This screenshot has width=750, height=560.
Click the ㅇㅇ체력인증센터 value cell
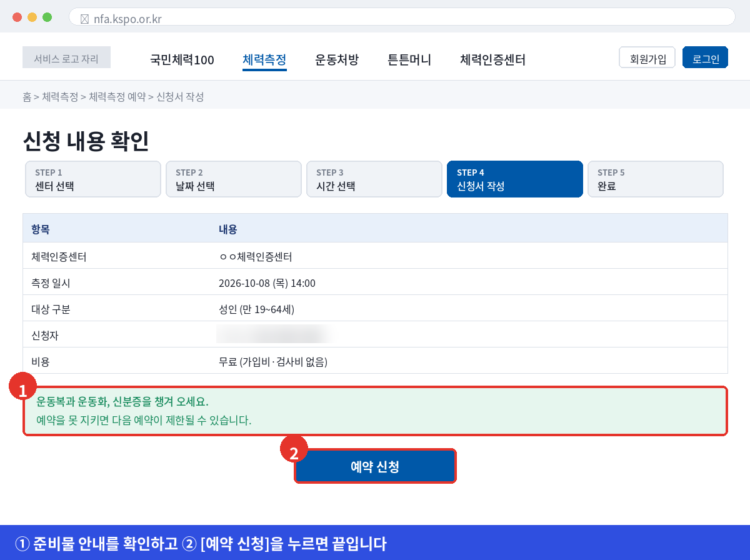tap(256, 257)
